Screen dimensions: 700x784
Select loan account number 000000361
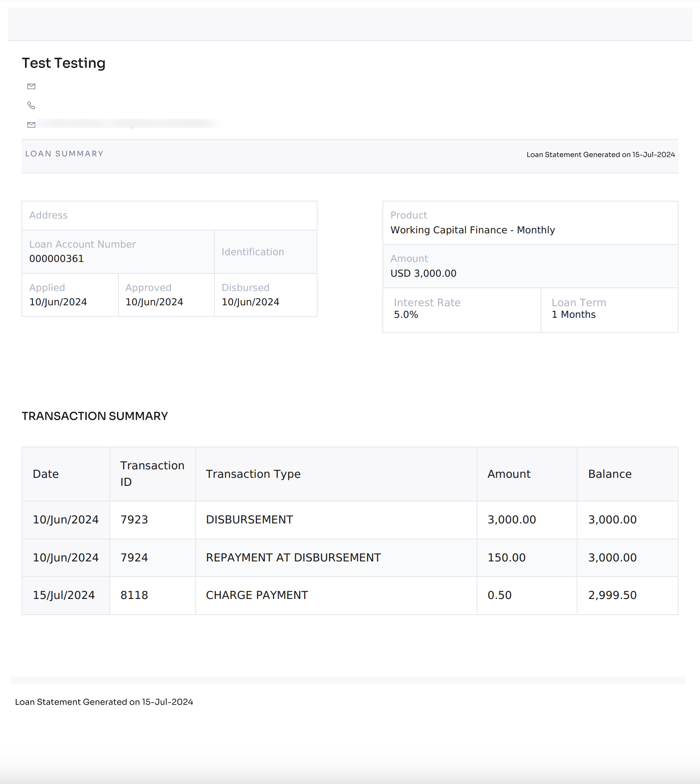coord(56,259)
